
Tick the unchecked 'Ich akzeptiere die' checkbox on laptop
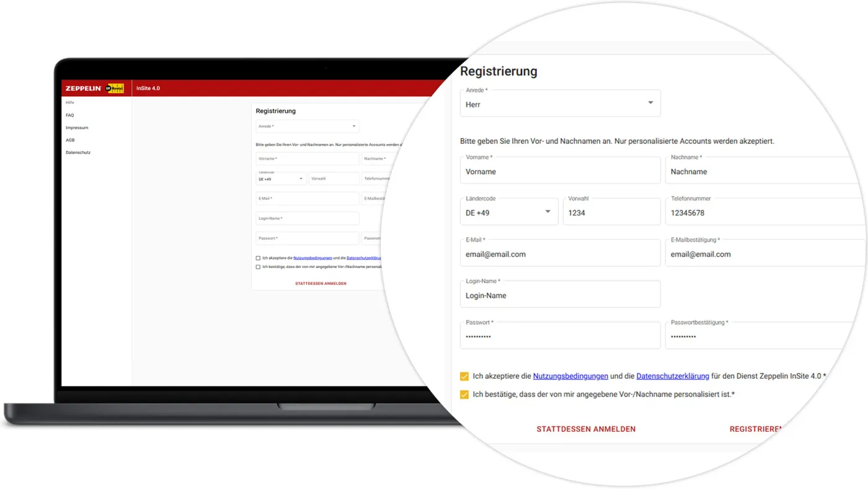point(258,258)
